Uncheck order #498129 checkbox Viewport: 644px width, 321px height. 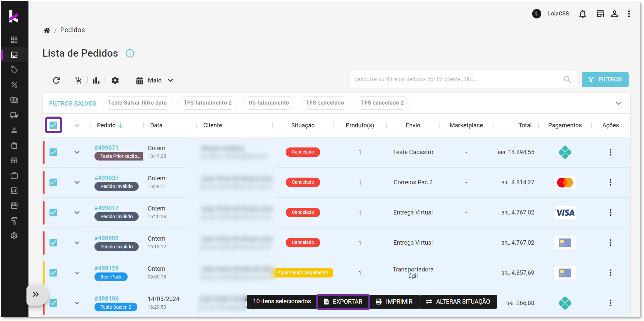tap(53, 273)
